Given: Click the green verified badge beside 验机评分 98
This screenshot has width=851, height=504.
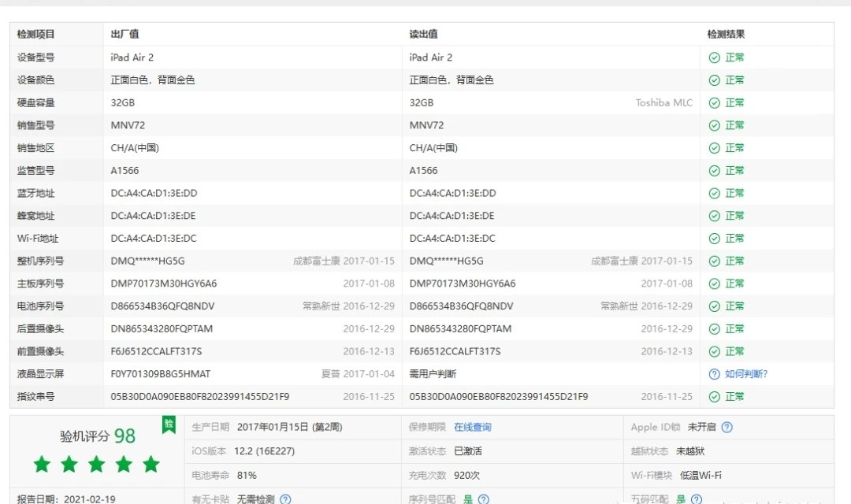Looking at the screenshot, I should tap(167, 425).
